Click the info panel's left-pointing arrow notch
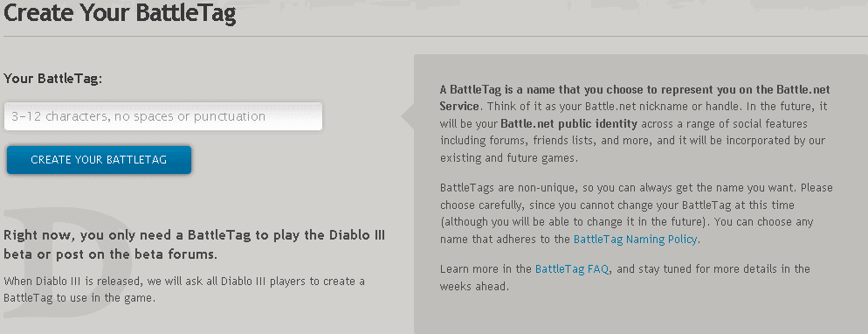868x334 pixels. pyautogui.click(x=408, y=116)
